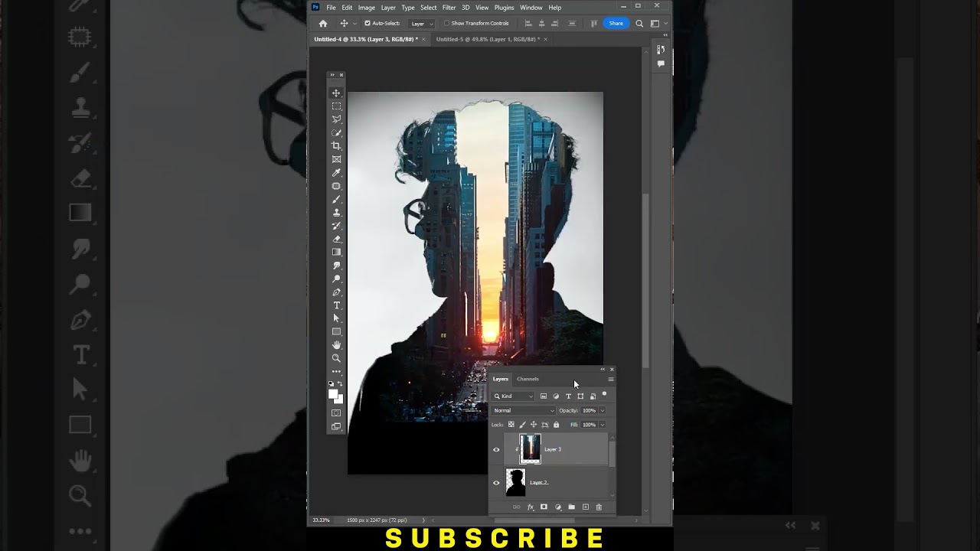
Task: Select the Hand tool
Action: [x=336, y=345]
